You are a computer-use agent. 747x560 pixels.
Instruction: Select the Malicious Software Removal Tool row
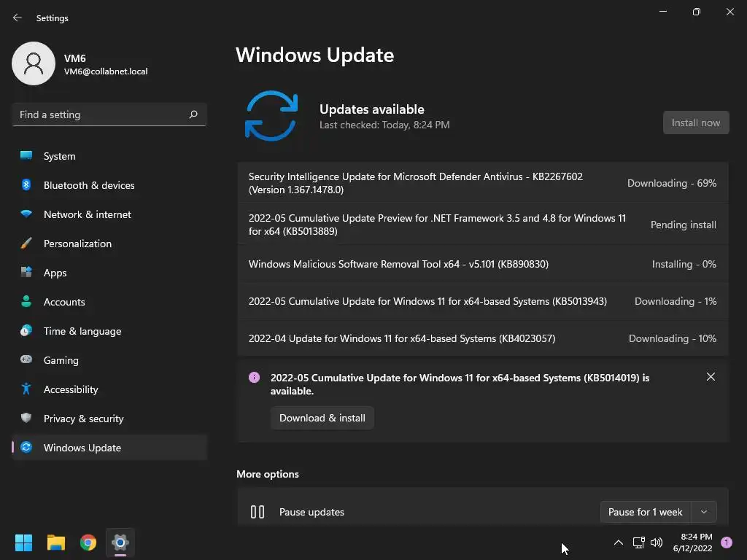point(483,264)
